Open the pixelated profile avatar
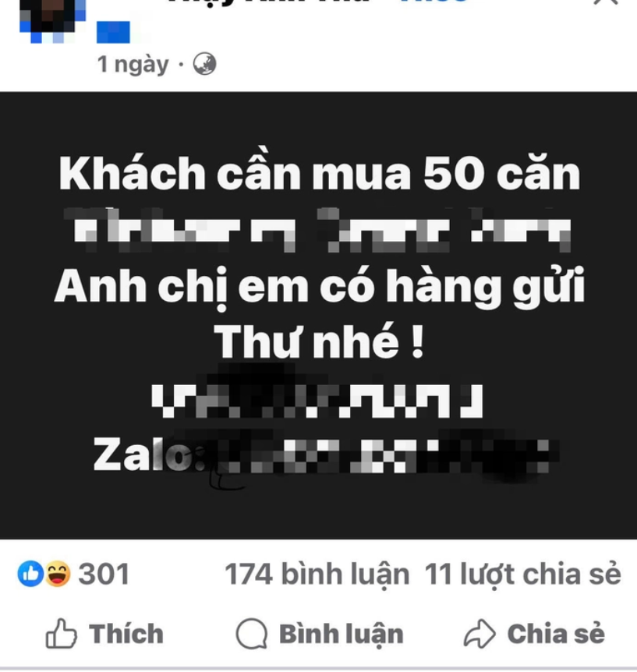Viewport: 637px width, 672px height. (x=51, y=19)
